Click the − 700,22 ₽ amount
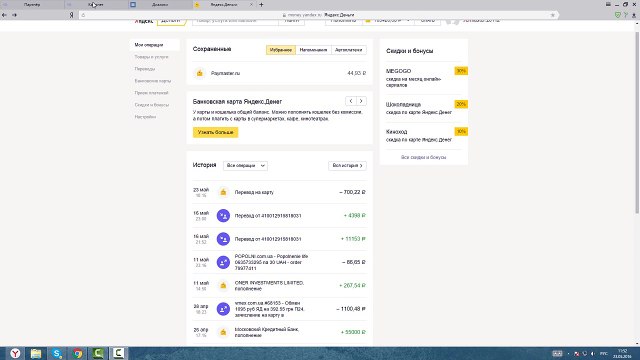The height and width of the screenshot is (360, 640). [x=352, y=192]
